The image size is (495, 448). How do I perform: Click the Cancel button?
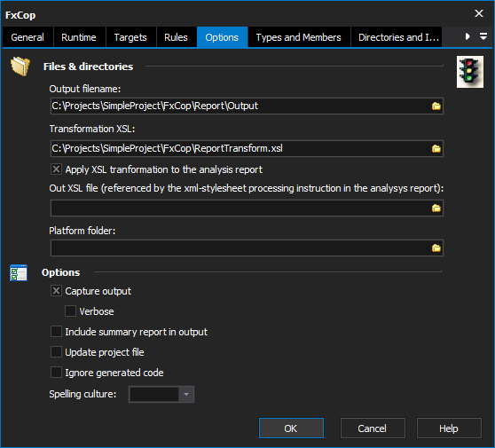point(373,428)
